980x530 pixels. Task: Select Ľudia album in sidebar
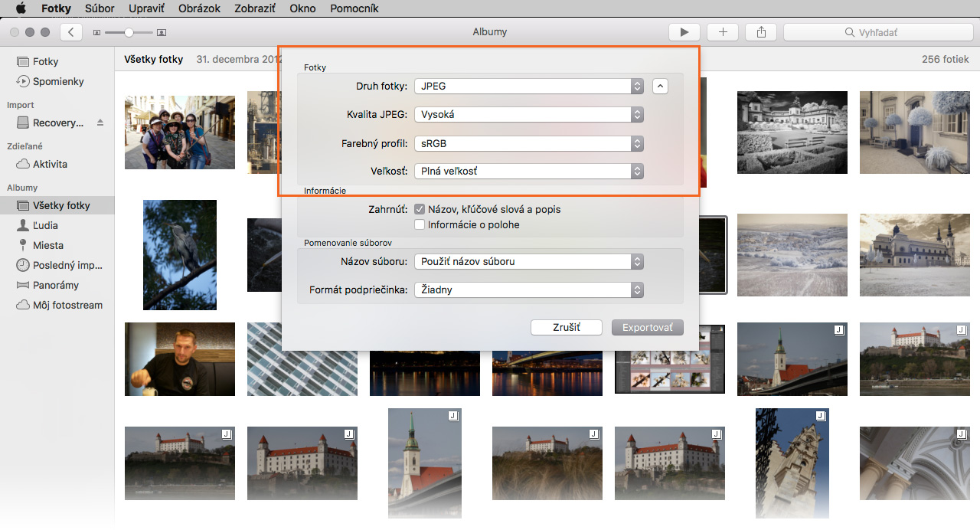click(45, 225)
